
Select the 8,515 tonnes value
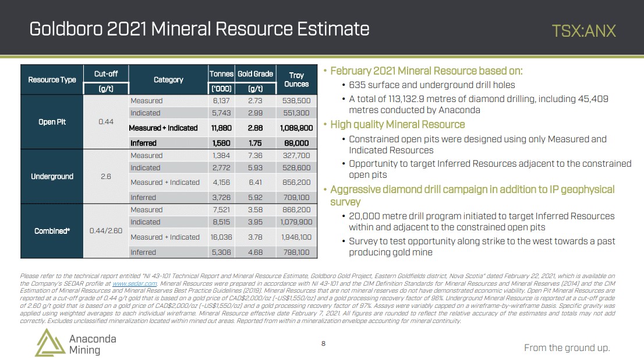pyautogui.click(x=221, y=222)
